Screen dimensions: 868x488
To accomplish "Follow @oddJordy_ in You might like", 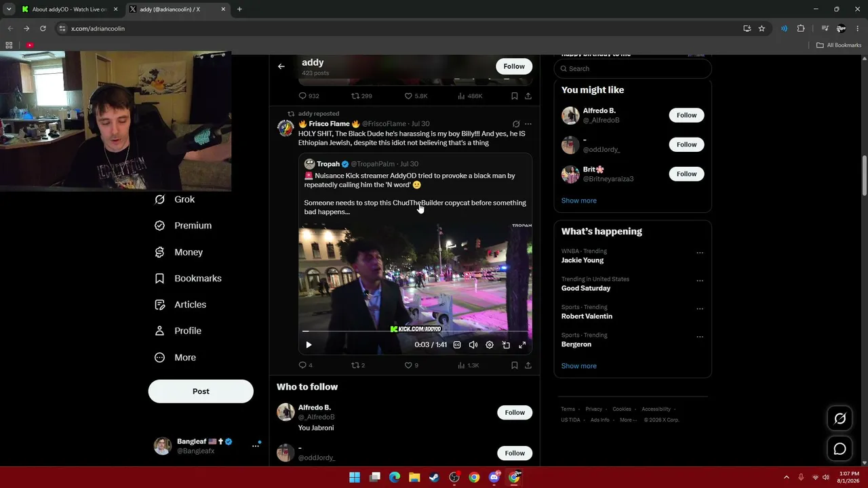I will click(x=686, y=144).
